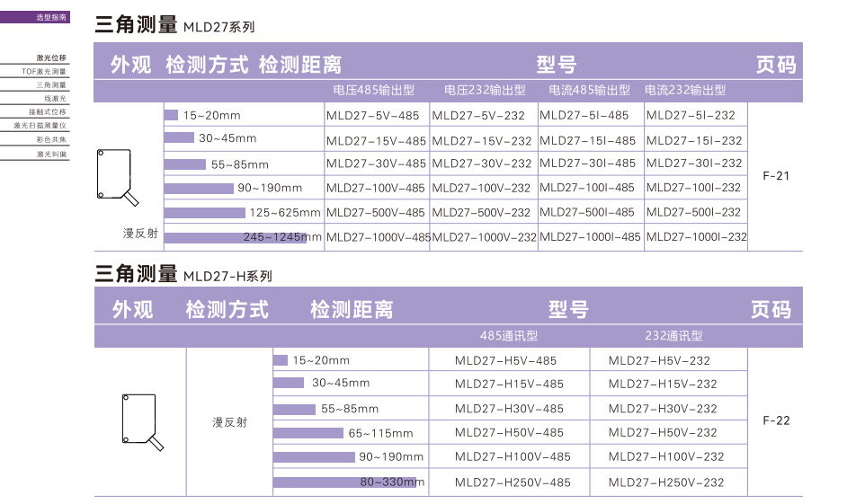The height and width of the screenshot is (504, 856).
Task: Select TOF激光测量 in the sidebar
Action: tap(44, 71)
